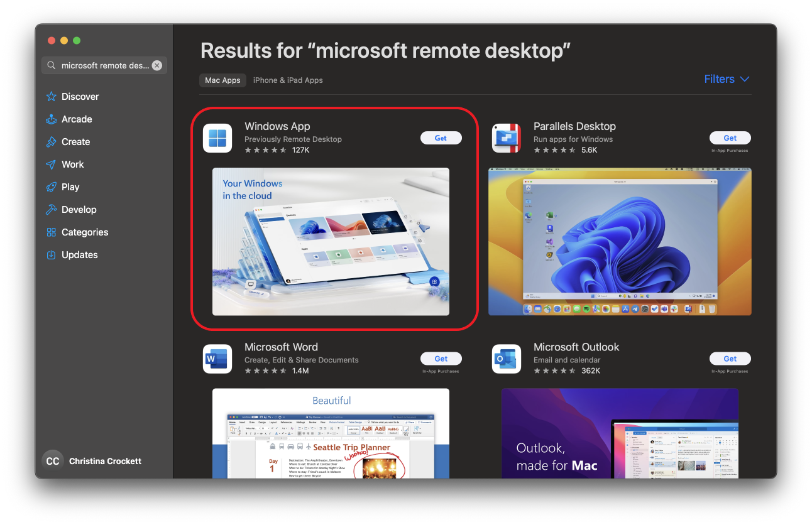Click the Microsoft Outlook star rating
Image resolution: width=812 pixels, height=525 pixels.
555,371
